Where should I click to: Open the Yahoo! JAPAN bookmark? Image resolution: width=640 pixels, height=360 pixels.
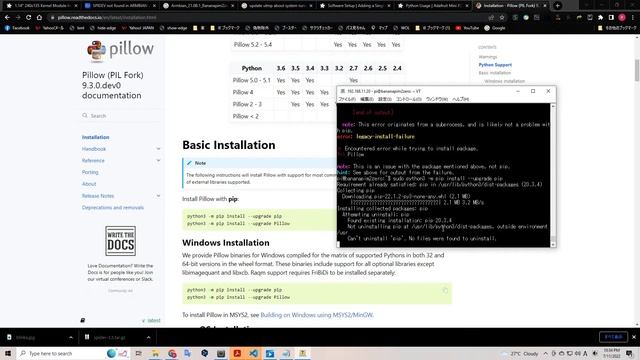point(138,28)
